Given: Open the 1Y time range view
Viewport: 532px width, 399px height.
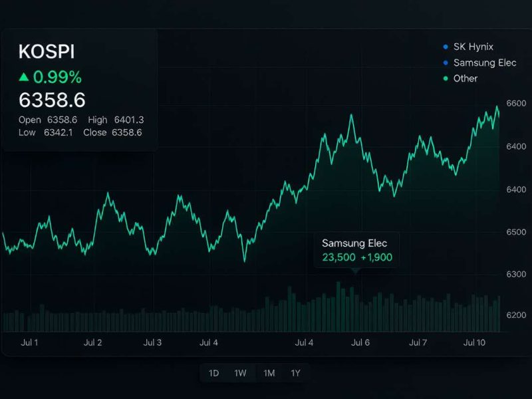Looking at the screenshot, I should [295, 373].
